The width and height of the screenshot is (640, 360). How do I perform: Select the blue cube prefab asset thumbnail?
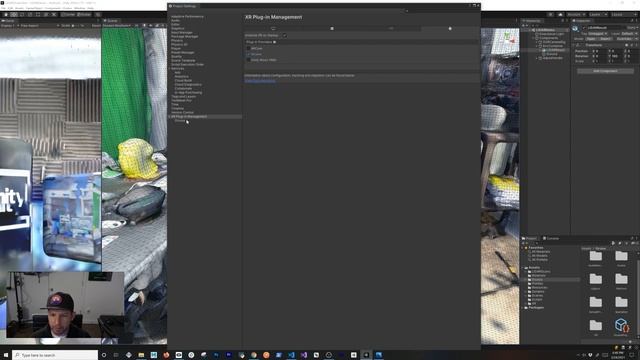click(x=621, y=325)
